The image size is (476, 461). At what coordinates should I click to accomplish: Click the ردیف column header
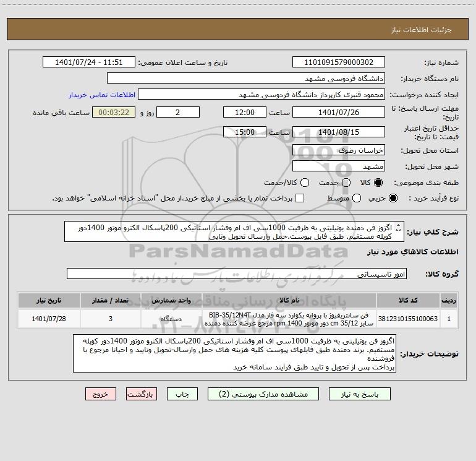coord(449,301)
